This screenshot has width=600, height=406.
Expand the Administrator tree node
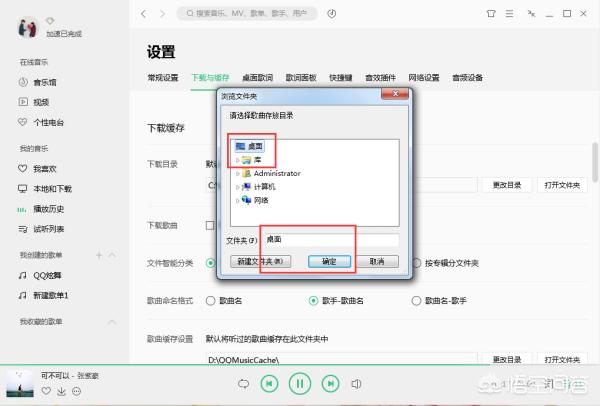237,174
